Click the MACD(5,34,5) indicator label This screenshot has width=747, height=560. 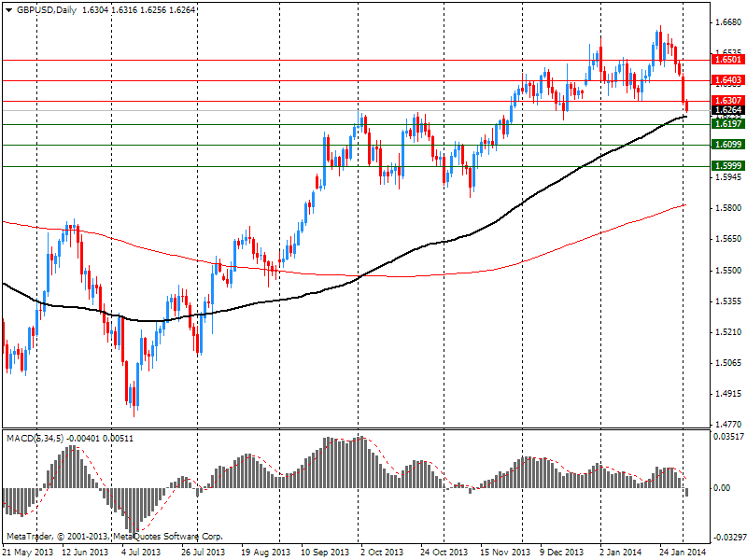[35, 438]
